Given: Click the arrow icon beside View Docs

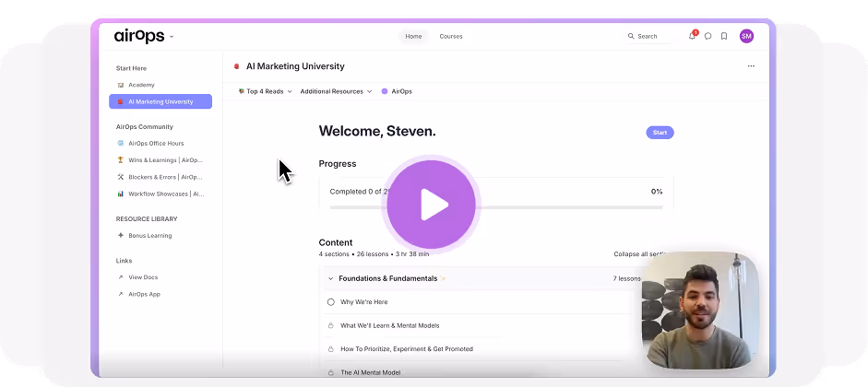Looking at the screenshot, I should [121, 277].
